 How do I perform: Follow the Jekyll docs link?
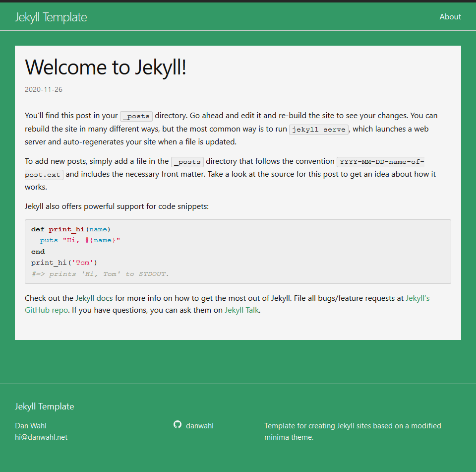tap(94, 298)
